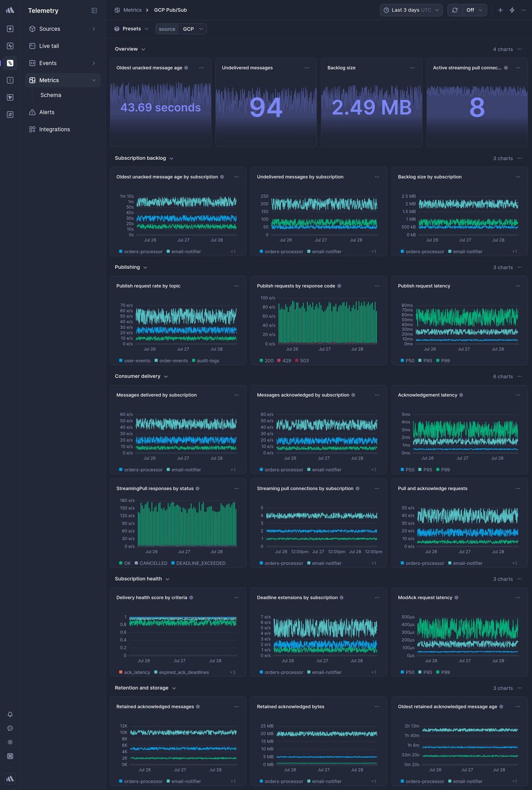Click the bottom-left avatar logo icon

10,778
